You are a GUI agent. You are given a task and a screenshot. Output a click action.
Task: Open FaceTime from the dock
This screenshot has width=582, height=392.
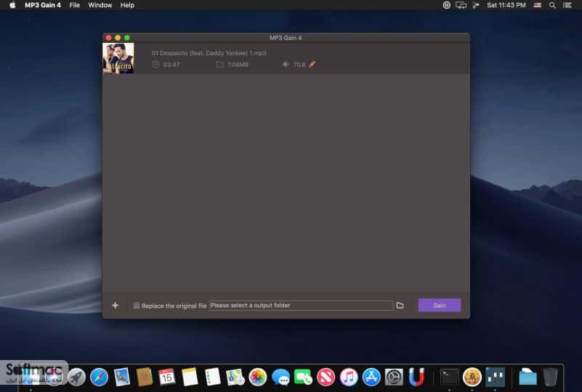coord(303,377)
